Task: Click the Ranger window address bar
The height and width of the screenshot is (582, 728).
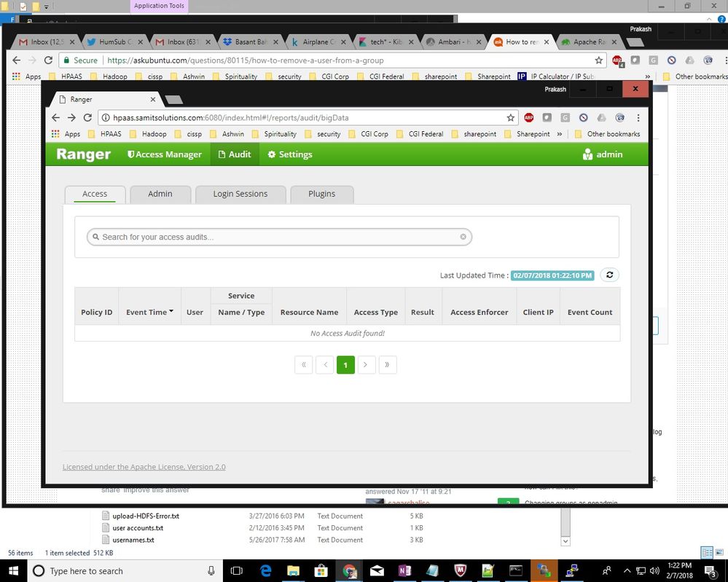Action: (306, 117)
